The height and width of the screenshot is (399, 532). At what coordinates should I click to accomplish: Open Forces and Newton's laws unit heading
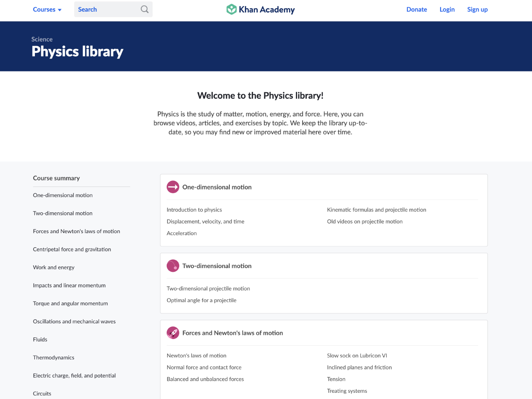(x=232, y=332)
